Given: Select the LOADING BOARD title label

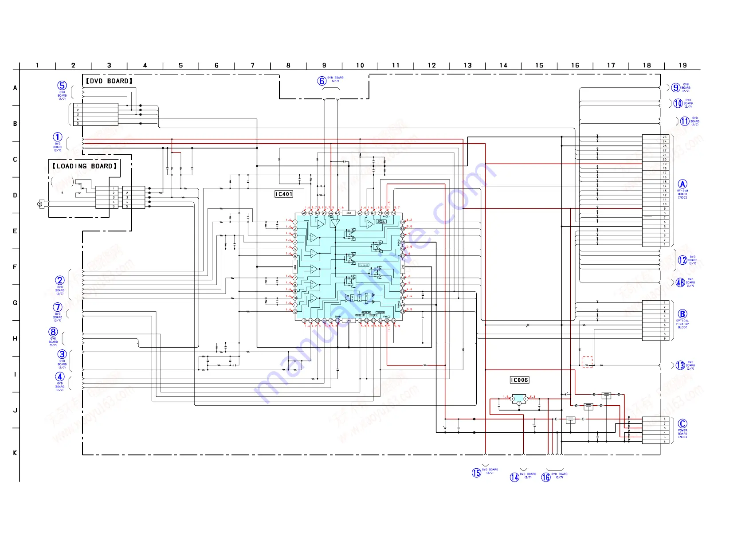Looking at the screenshot, I should coord(85,166).
